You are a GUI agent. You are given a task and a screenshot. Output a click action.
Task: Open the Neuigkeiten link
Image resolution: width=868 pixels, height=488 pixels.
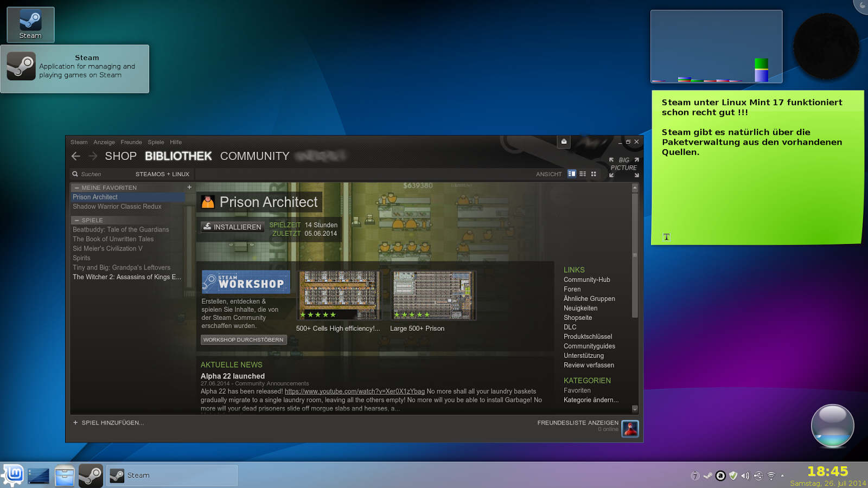[x=580, y=309]
